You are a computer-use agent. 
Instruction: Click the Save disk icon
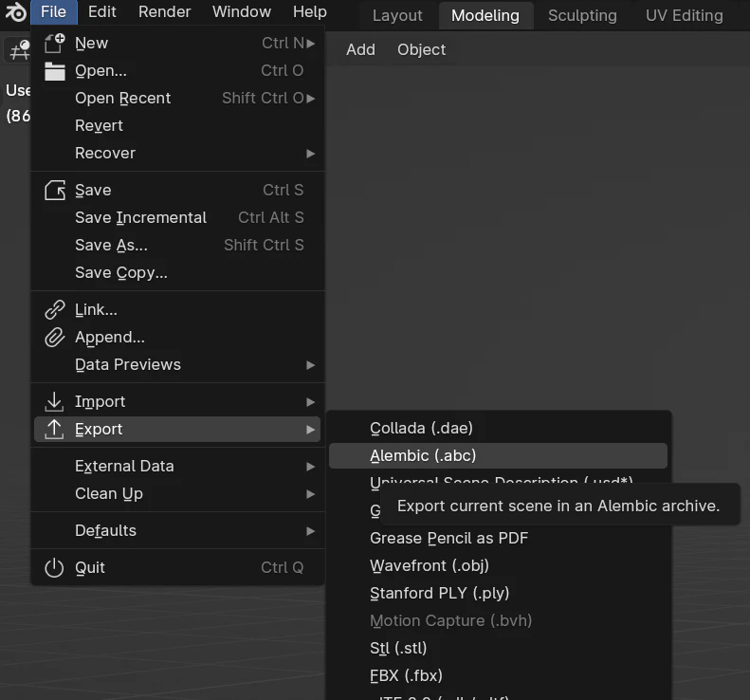[55, 191]
